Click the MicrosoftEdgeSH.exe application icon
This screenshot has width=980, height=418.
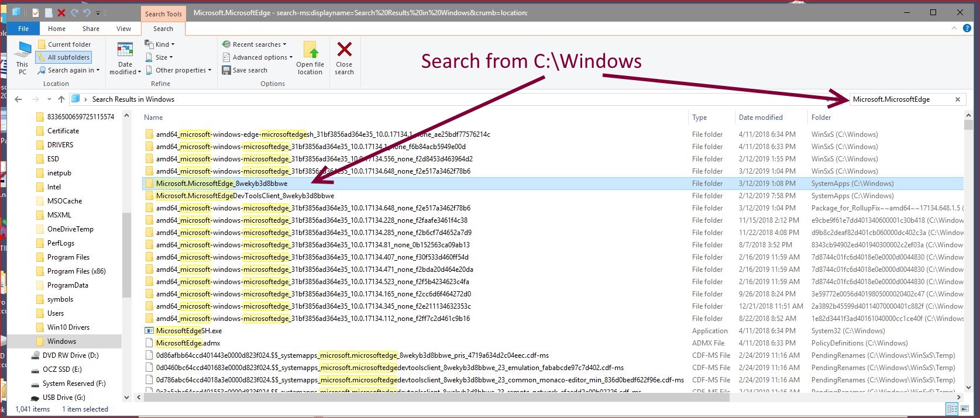pyautogui.click(x=149, y=331)
